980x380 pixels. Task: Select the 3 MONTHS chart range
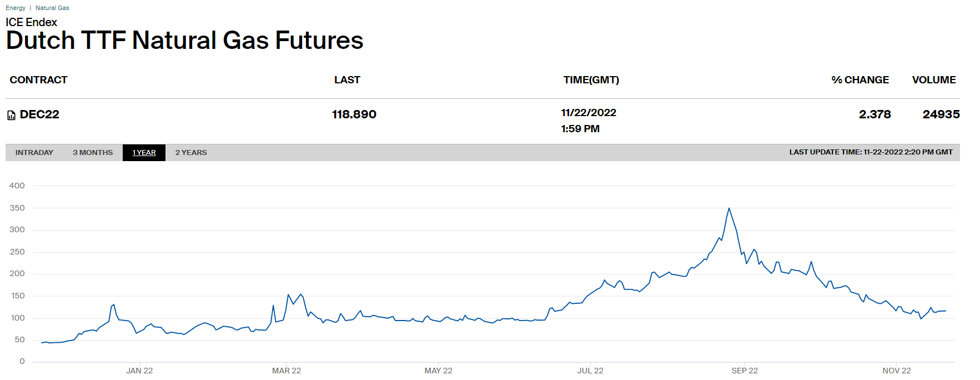(x=93, y=153)
